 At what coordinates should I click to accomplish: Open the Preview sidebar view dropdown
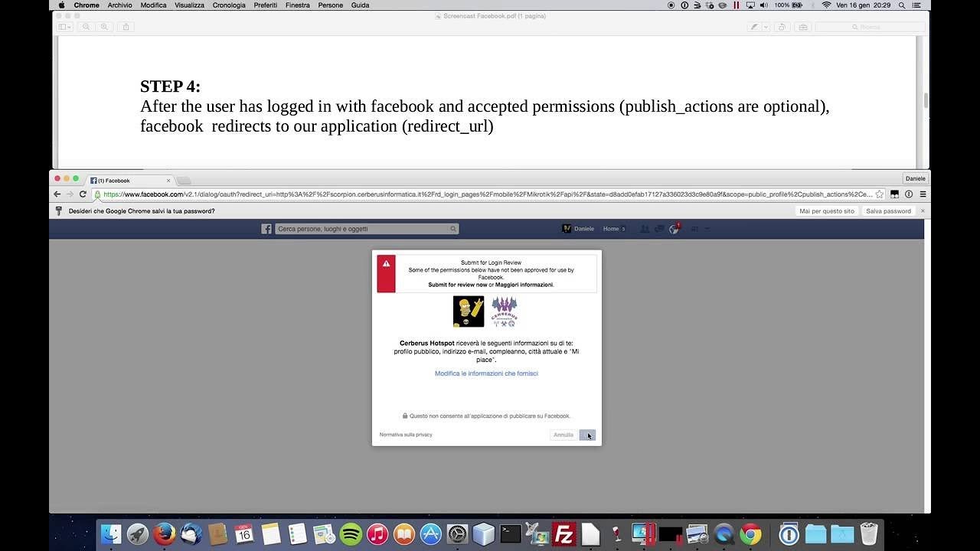(65, 27)
